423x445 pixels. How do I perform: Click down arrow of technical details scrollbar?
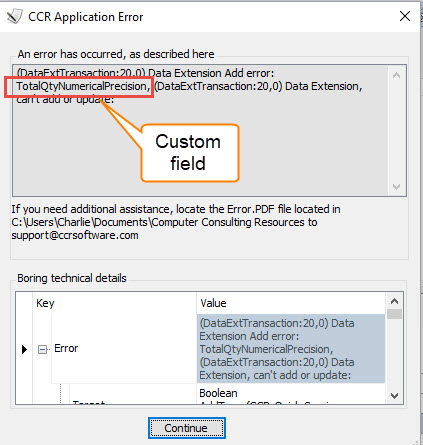click(x=394, y=396)
